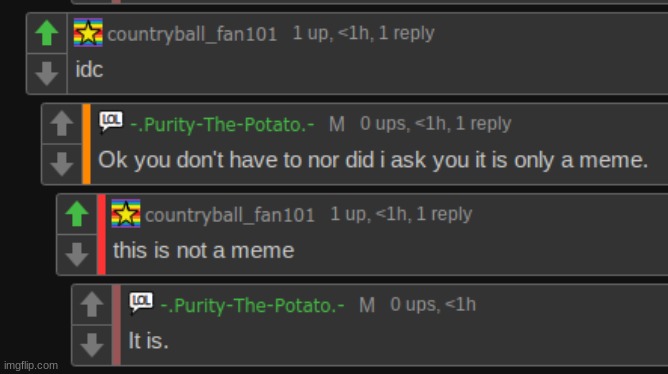668x374 pixels.
Task: Open countryball_fan101 profile on "not a meme" comment
Action: [230, 215]
